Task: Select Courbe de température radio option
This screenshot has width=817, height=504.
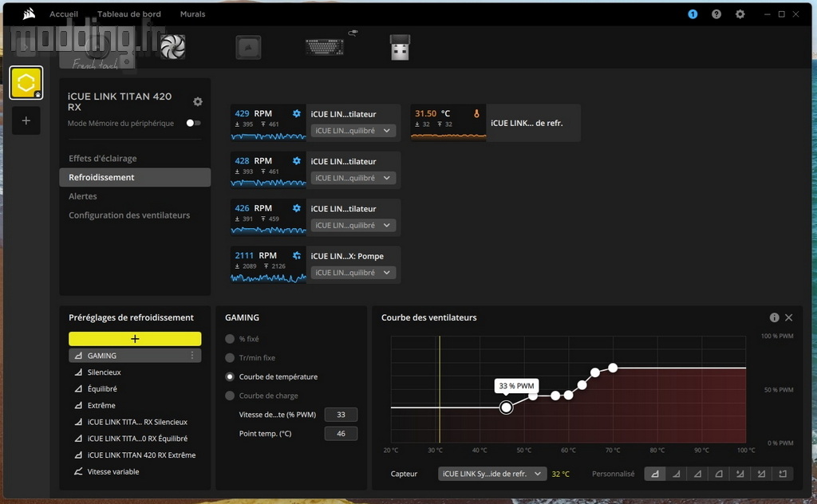Action: click(x=230, y=376)
